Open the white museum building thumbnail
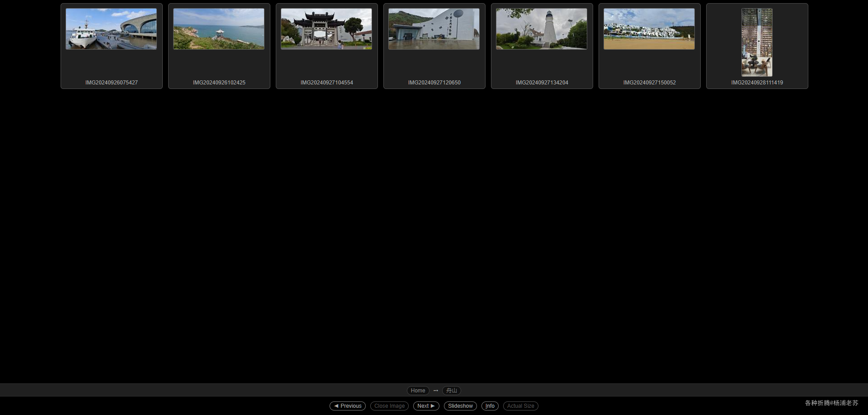 pos(434,29)
